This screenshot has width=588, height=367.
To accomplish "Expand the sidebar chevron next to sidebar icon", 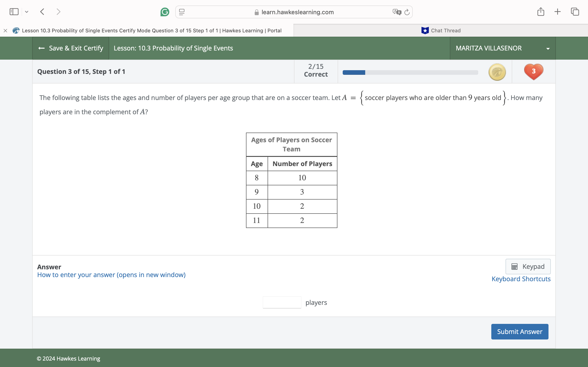I will (x=27, y=12).
